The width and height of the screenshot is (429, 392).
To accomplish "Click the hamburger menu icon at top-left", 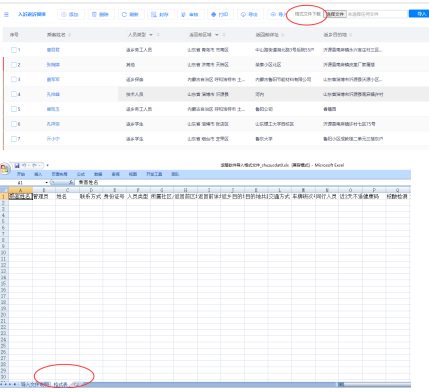I will pyautogui.click(x=6, y=14).
